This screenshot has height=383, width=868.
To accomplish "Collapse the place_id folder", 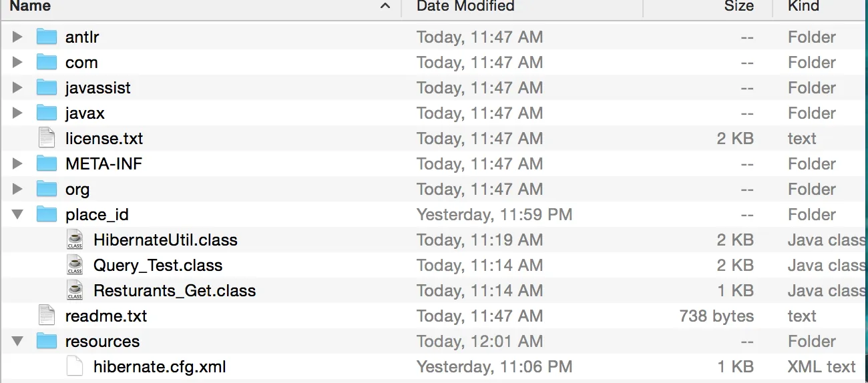I will (x=17, y=214).
